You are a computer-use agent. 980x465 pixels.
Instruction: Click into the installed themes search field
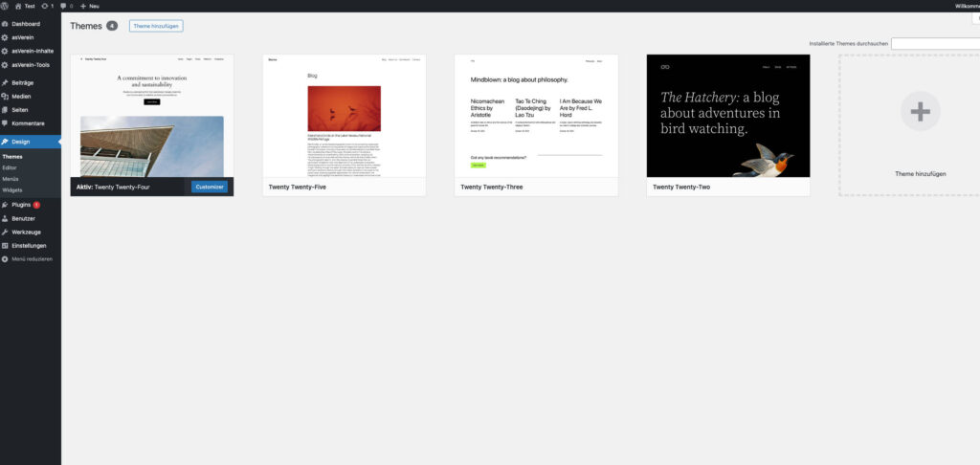point(936,44)
